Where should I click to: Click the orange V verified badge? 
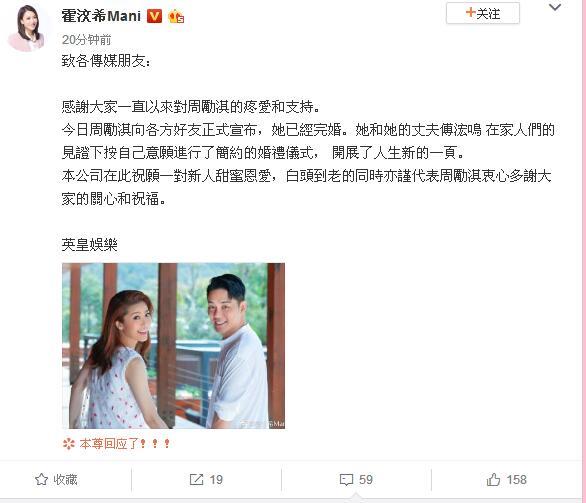pyautogui.click(x=154, y=16)
